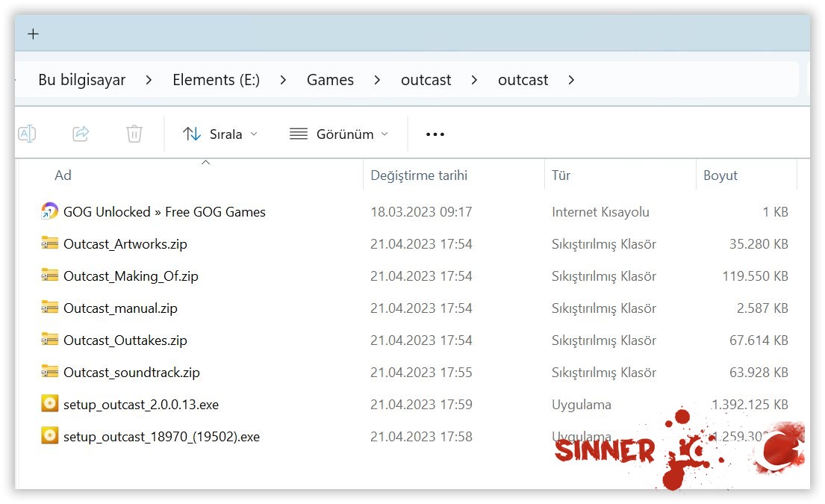Open a new tab with the plus button

click(33, 34)
